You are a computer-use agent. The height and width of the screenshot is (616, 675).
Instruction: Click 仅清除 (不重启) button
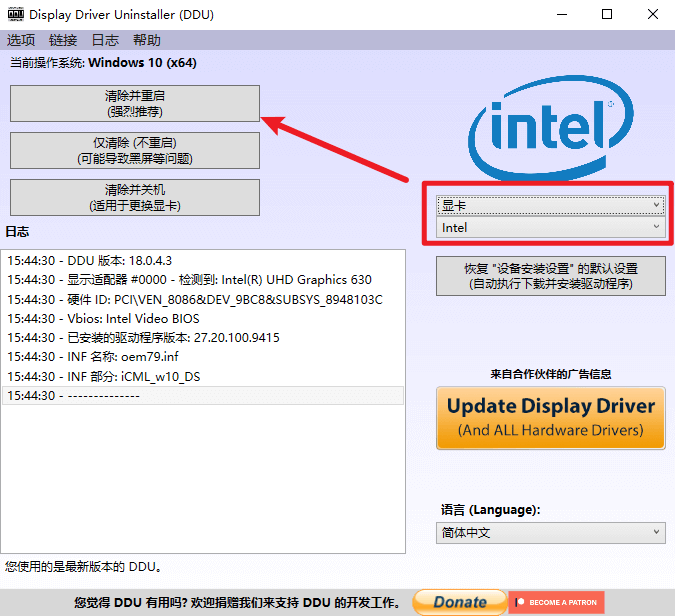[135, 150]
